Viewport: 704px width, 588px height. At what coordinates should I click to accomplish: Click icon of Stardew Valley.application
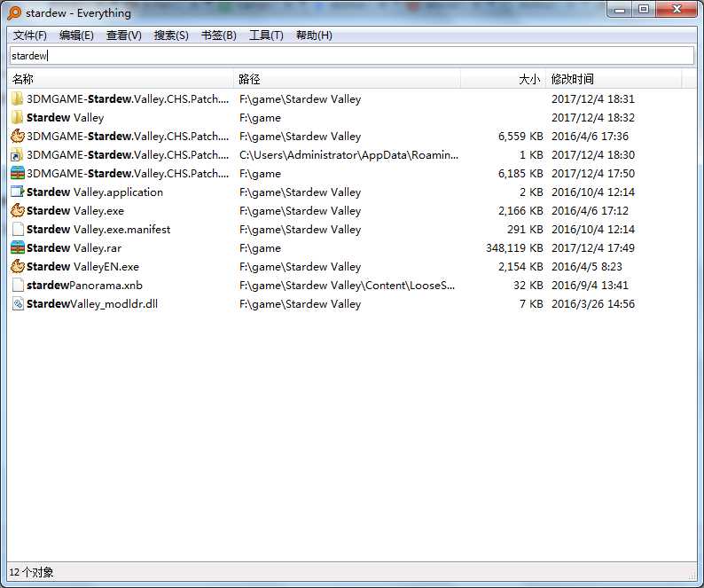point(17,192)
